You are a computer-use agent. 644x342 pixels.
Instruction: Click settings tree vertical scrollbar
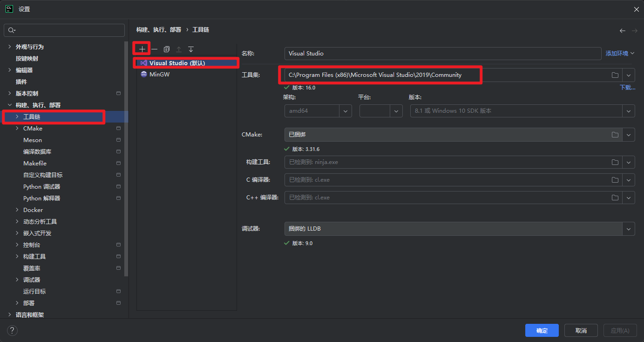(x=126, y=158)
